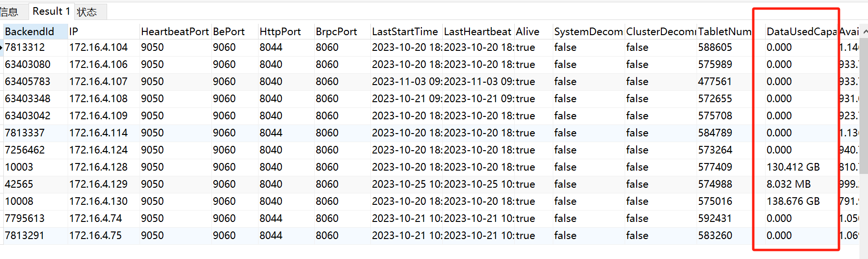Select BackendId cell 63405783
868x259 pixels.
tap(28, 82)
